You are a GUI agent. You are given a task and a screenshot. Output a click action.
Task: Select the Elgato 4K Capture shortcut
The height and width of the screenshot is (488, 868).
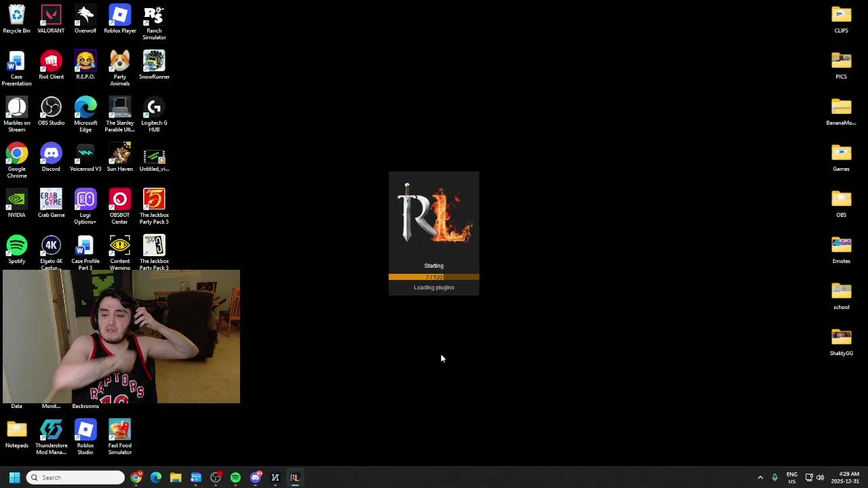coord(51,251)
